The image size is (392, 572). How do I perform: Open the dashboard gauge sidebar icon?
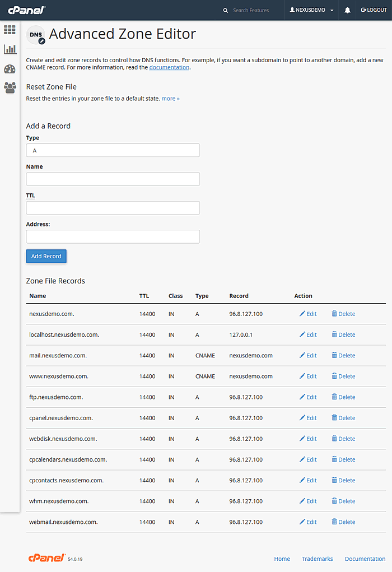click(10, 69)
